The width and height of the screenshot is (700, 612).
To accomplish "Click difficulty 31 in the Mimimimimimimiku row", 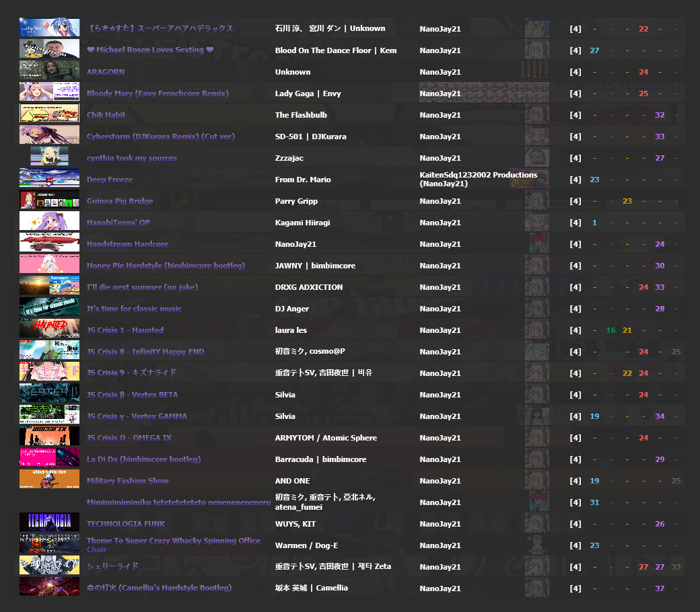I will [594, 502].
